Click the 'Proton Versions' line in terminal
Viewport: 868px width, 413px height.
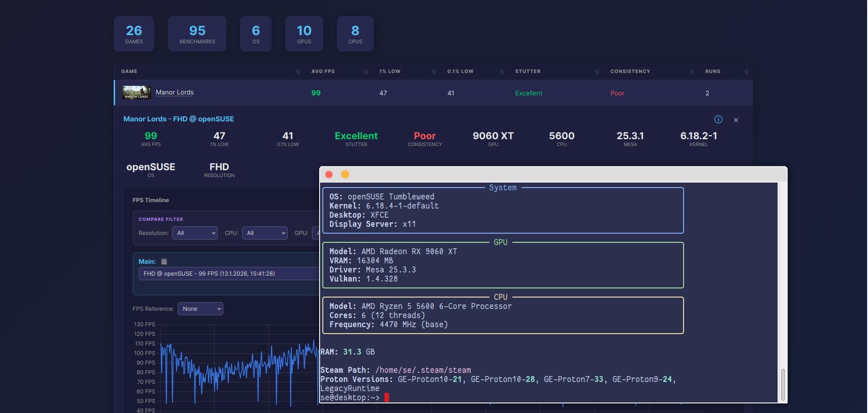[x=498, y=379]
